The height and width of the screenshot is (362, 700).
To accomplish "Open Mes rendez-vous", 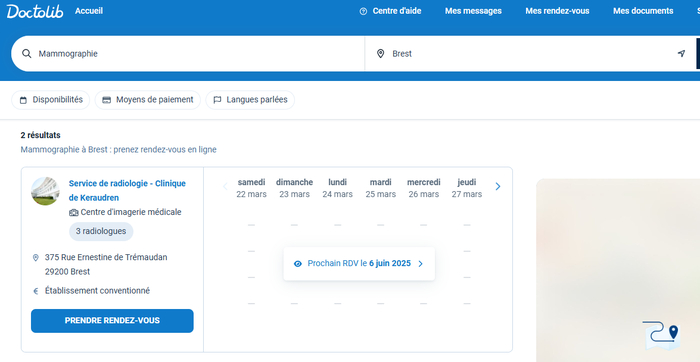I will coord(557,11).
